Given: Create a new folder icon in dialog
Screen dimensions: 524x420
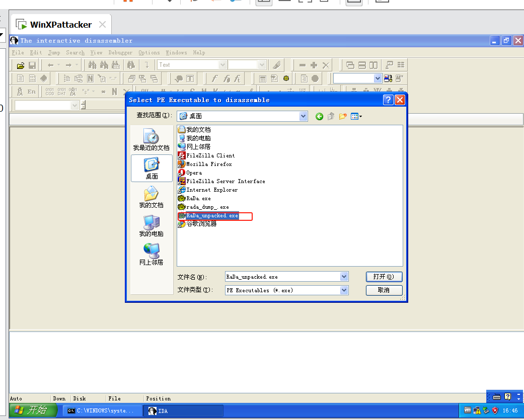Looking at the screenshot, I should coord(343,116).
